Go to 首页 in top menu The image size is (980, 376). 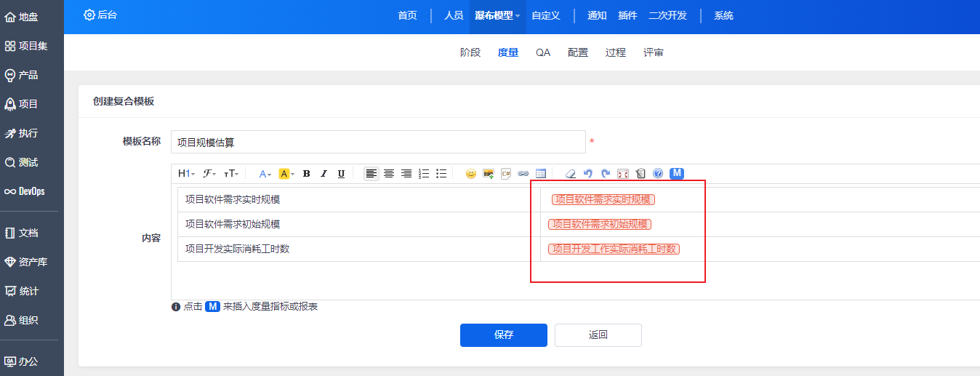[x=408, y=15]
